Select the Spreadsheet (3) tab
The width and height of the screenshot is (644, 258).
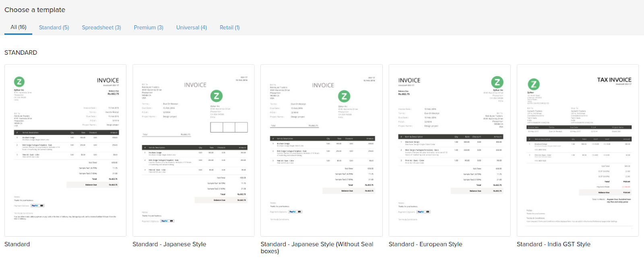pyautogui.click(x=101, y=27)
